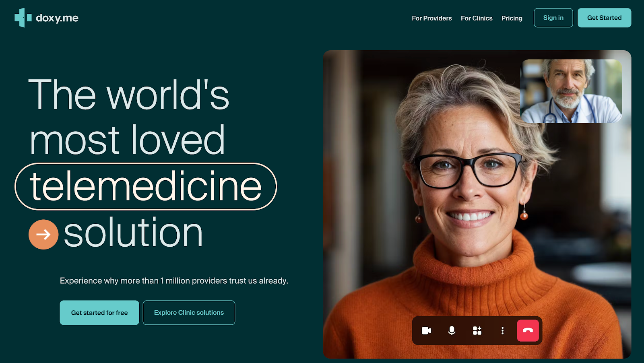
Task: Click the orange arrow circle icon
Action: 43,234
